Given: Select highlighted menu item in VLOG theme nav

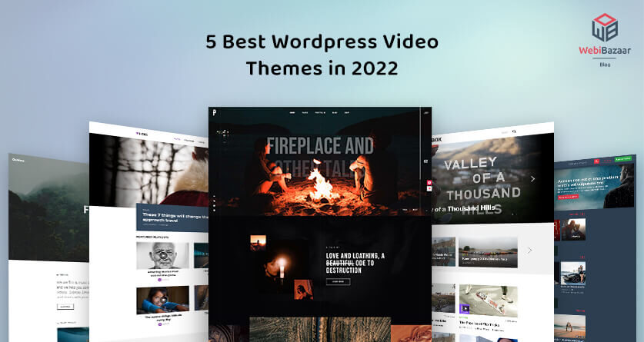Looking at the screenshot, I should (x=176, y=140).
